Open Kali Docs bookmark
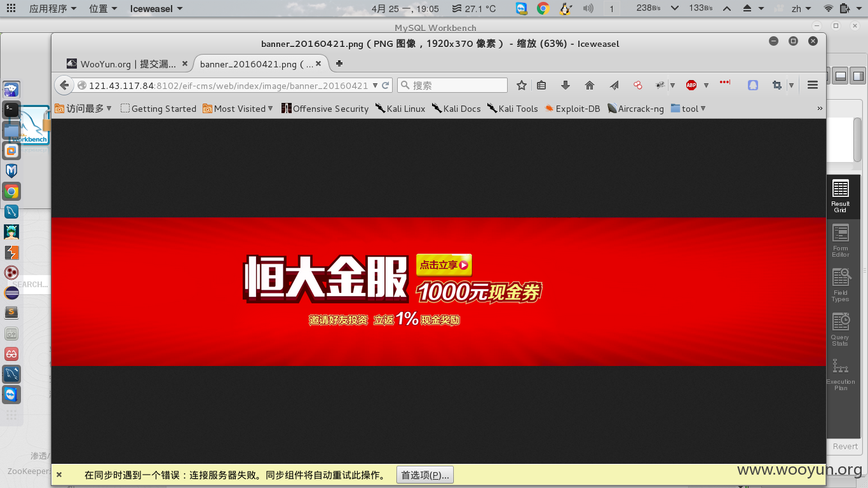Viewport: 868px width, 488px height. coord(456,109)
